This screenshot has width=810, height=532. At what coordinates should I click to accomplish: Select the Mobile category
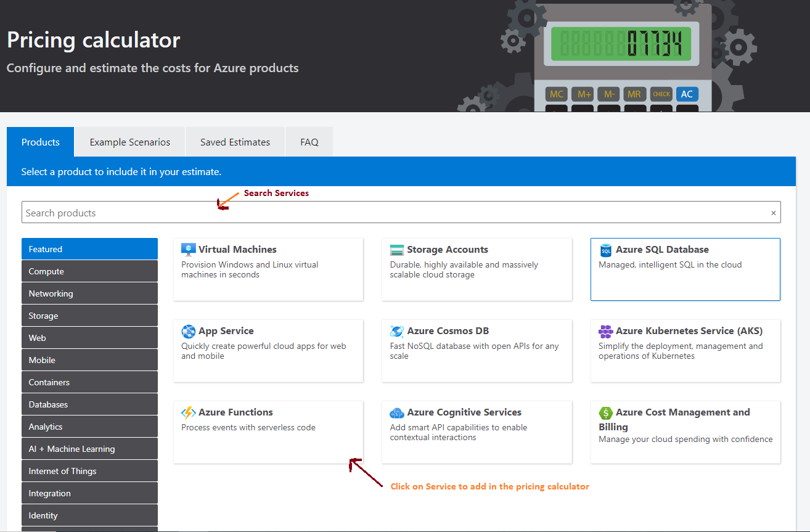(x=89, y=360)
